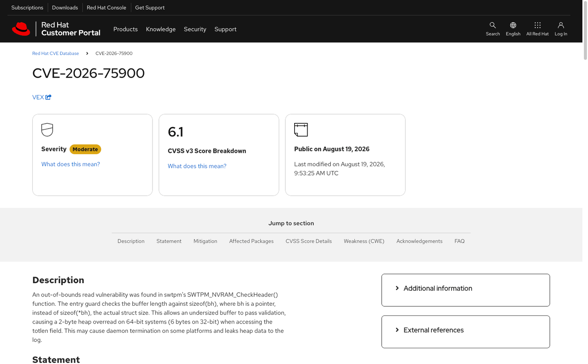Open the Products menu

[125, 29]
